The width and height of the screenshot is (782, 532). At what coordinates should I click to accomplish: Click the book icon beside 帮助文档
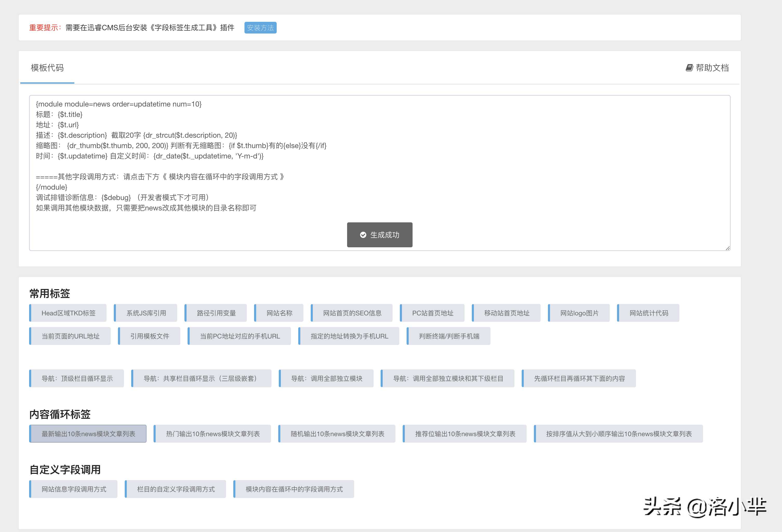689,68
